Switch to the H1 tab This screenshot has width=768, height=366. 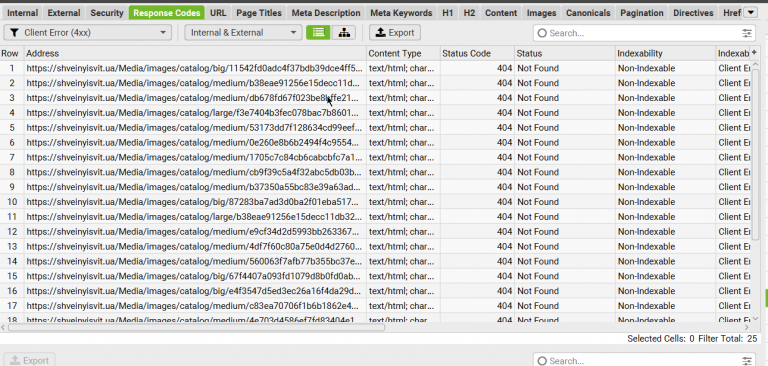pyautogui.click(x=448, y=13)
